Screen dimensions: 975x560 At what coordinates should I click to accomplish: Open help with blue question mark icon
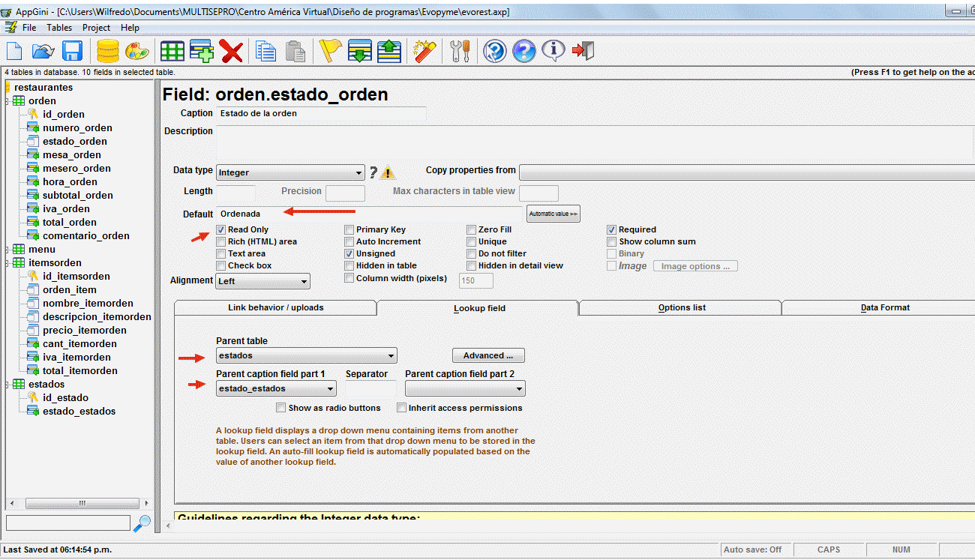[x=524, y=51]
